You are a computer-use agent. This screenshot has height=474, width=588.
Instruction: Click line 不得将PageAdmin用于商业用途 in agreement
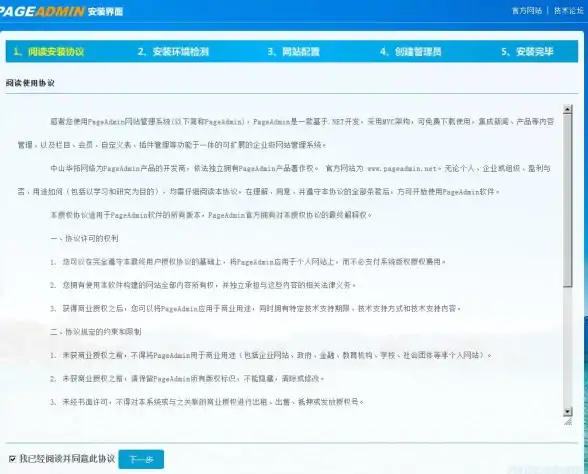click(271, 355)
